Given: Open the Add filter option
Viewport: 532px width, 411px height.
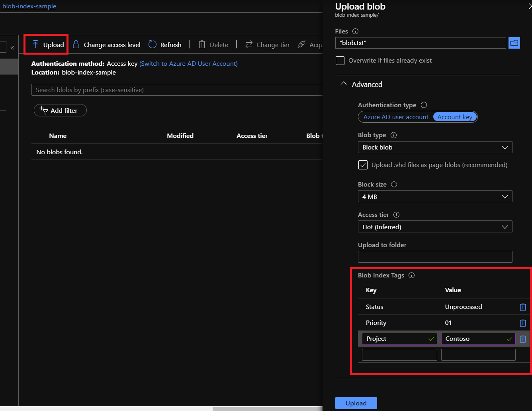Looking at the screenshot, I should pos(60,110).
